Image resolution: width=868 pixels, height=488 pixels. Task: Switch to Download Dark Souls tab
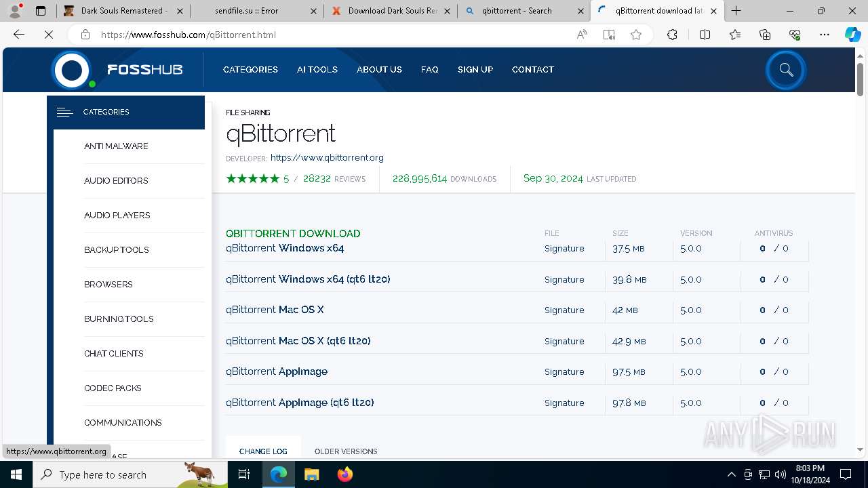coord(390,11)
